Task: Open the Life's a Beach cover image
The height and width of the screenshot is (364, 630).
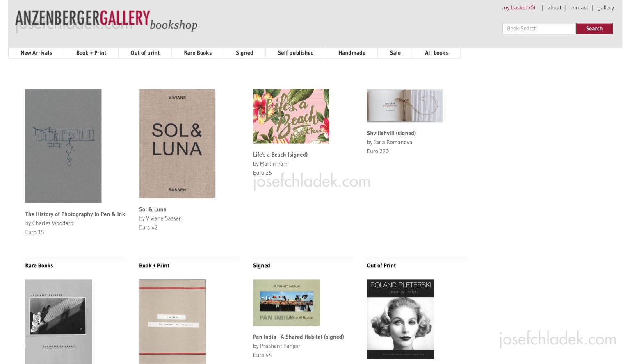Action: point(291,116)
